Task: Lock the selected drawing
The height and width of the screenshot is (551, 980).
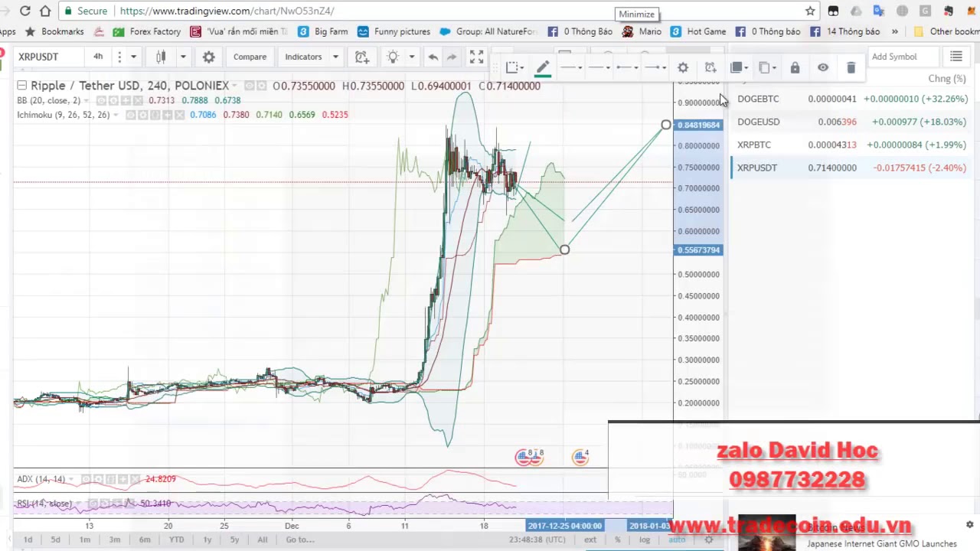Action: (x=795, y=67)
